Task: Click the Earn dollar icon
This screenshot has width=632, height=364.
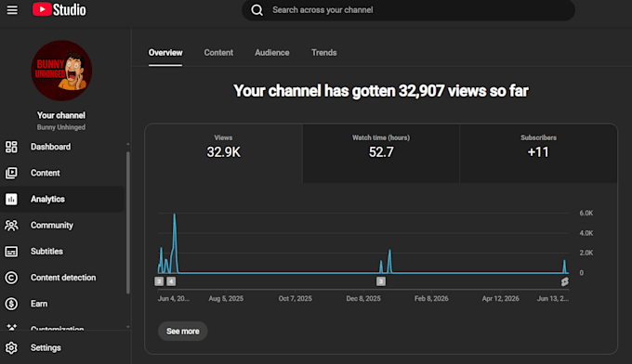Action: click(x=11, y=304)
